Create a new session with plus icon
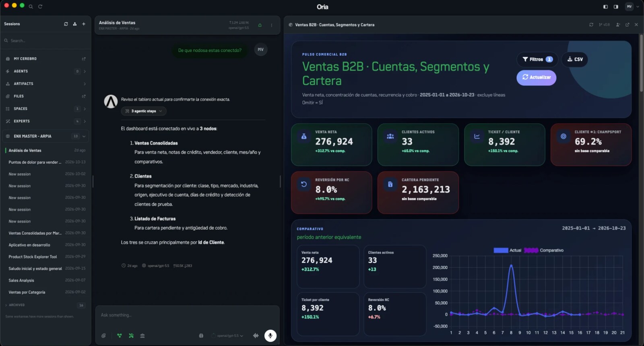Image resolution: width=644 pixels, height=346 pixels. [x=84, y=24]
